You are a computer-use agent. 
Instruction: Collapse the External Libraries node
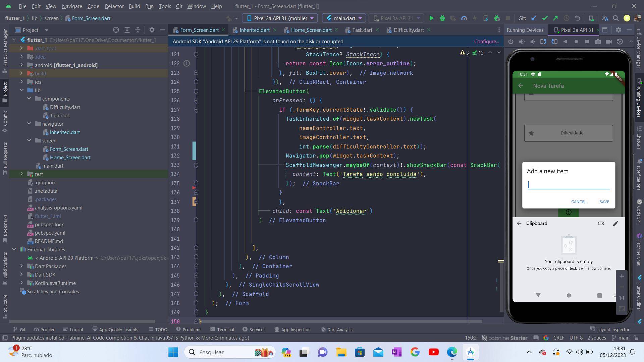click(14, 249)
